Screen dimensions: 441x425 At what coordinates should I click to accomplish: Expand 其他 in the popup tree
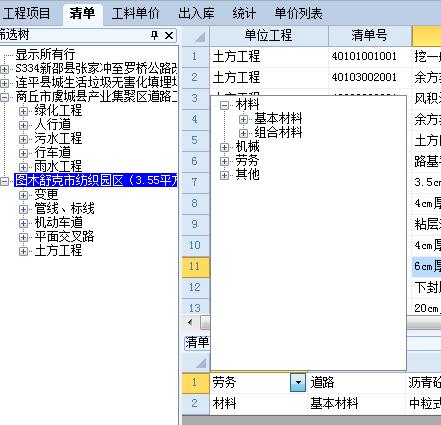click(x=225, y=175)
